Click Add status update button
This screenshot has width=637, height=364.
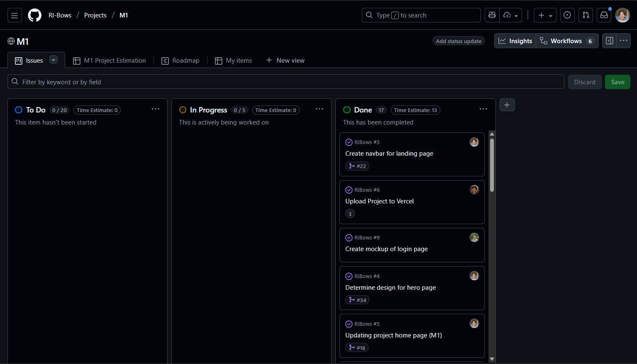tap(459, 41)
